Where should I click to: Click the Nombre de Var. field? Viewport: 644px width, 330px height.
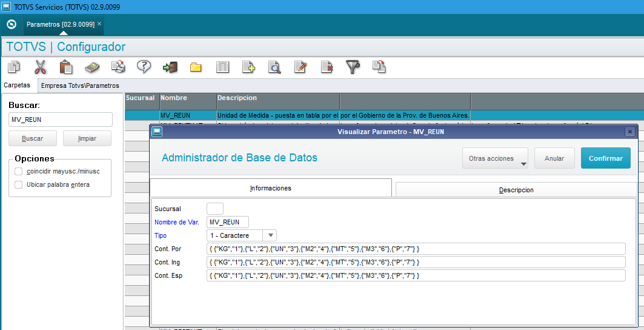coord(228,222)
